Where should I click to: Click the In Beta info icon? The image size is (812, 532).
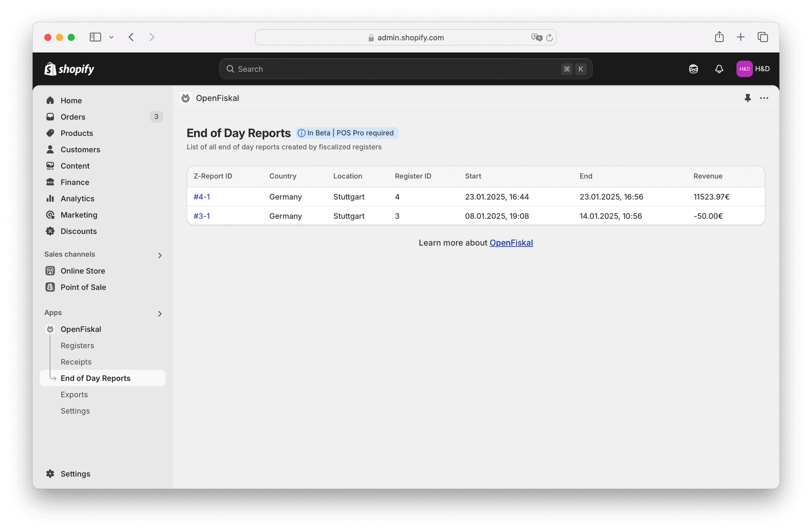(301, 133)
